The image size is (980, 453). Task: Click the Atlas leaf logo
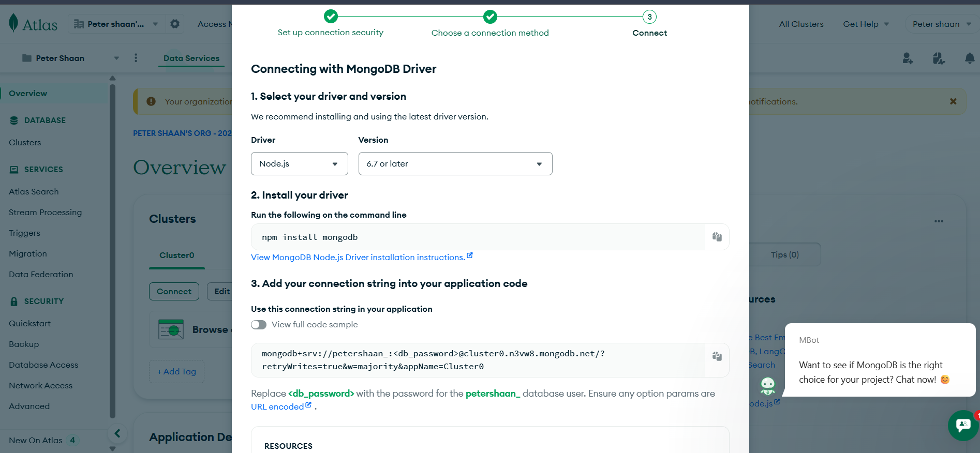coord(13,23)
